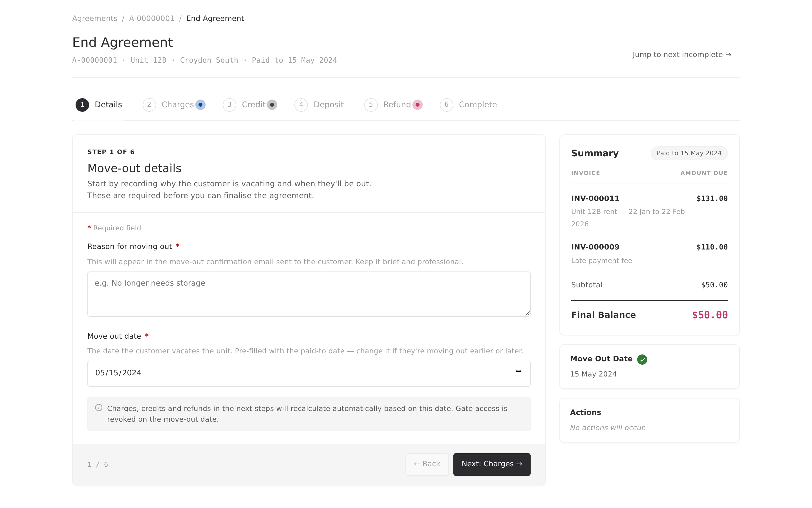Click the step 2 number circle

point(149,105)
